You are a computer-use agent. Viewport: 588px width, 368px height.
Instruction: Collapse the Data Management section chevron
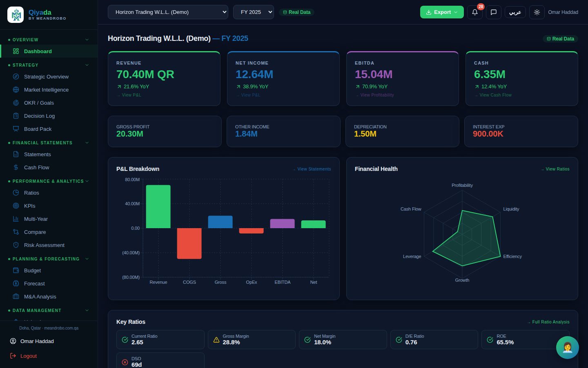(87, 310)
